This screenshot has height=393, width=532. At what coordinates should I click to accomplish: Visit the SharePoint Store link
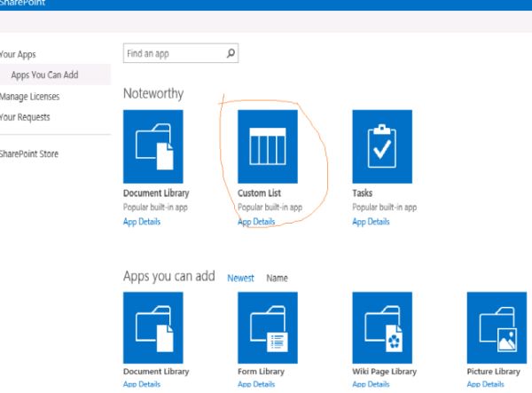point(29,153)
